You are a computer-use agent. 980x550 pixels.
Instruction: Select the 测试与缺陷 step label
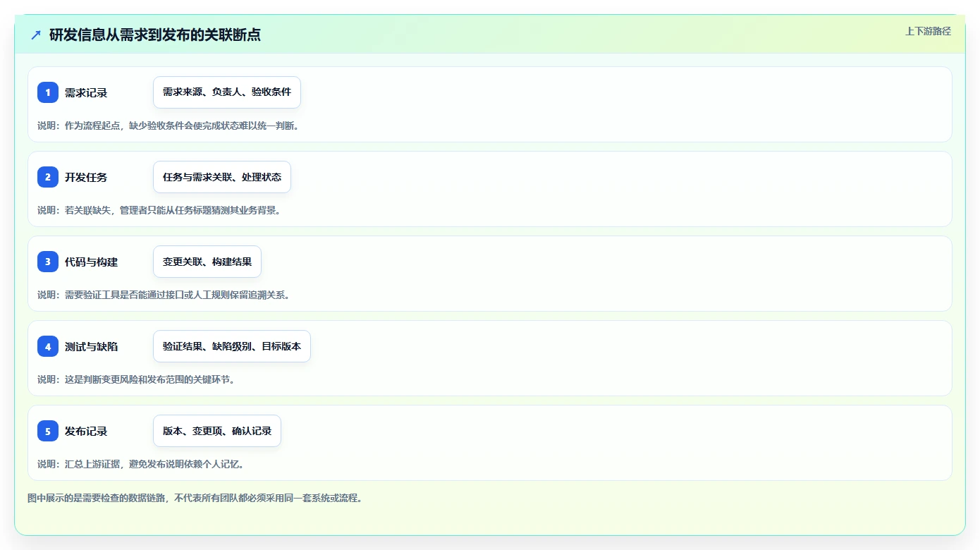[x=91, y=346]
